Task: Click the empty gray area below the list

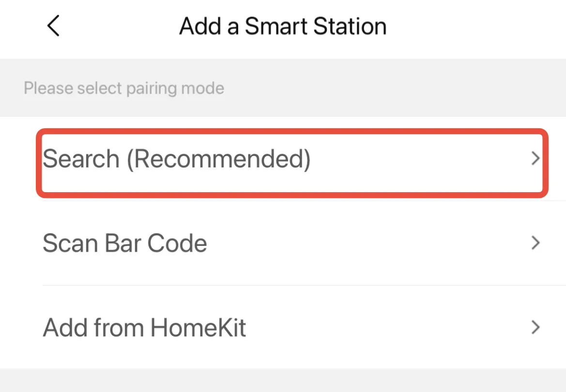Action: pos(283,380)
